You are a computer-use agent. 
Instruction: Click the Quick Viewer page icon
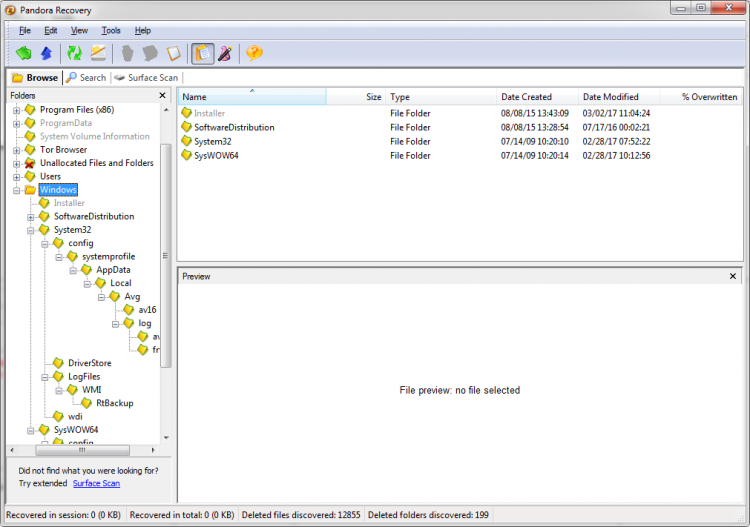[x=174, y=53]
